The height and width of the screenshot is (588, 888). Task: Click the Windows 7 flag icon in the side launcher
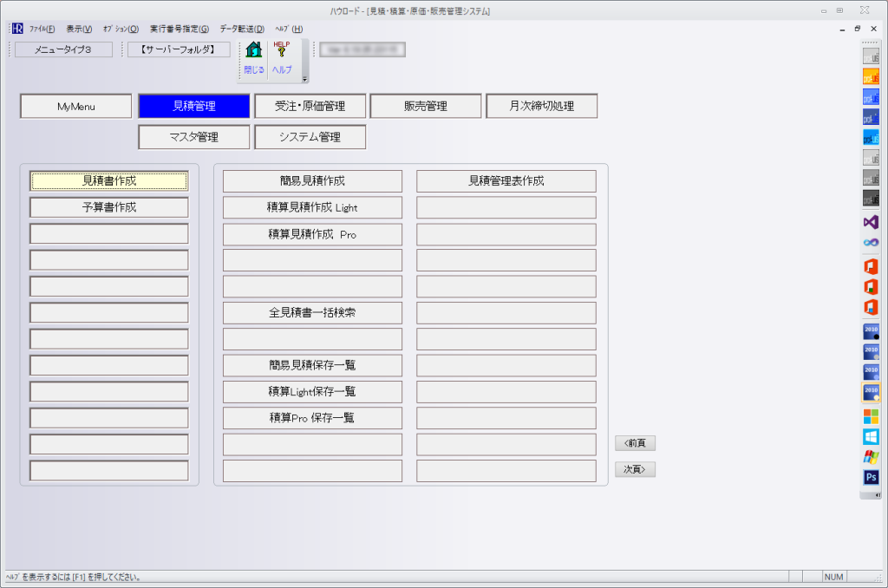(871, 456)
